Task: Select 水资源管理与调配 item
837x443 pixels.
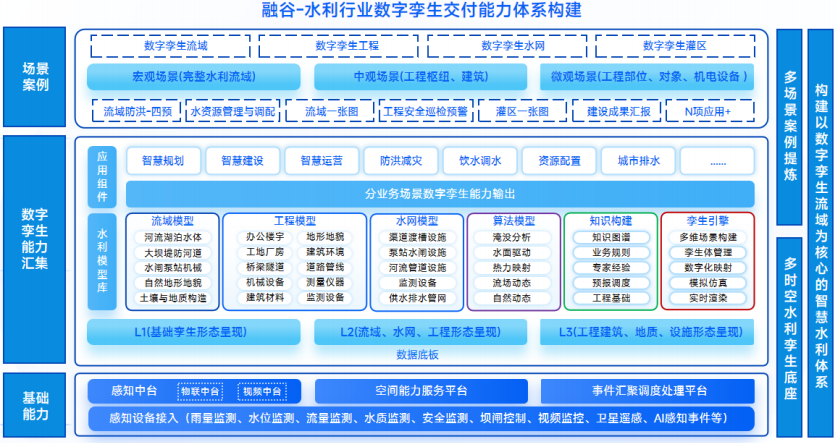Action: tap(233, 111)
